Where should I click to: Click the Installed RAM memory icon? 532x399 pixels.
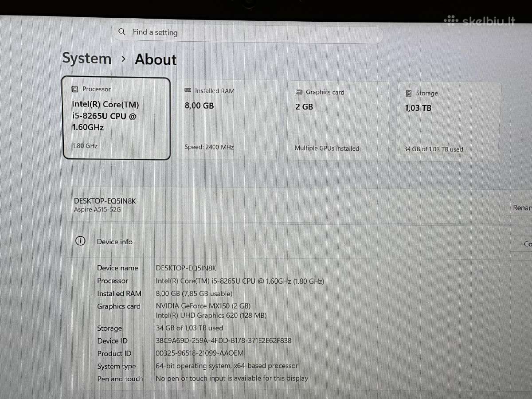(188, 90)
